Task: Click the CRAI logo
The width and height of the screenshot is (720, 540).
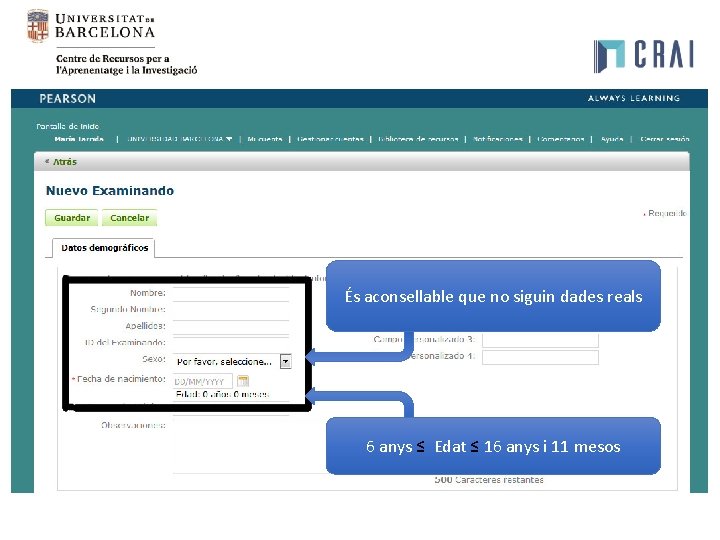Action: click(643, 56)
